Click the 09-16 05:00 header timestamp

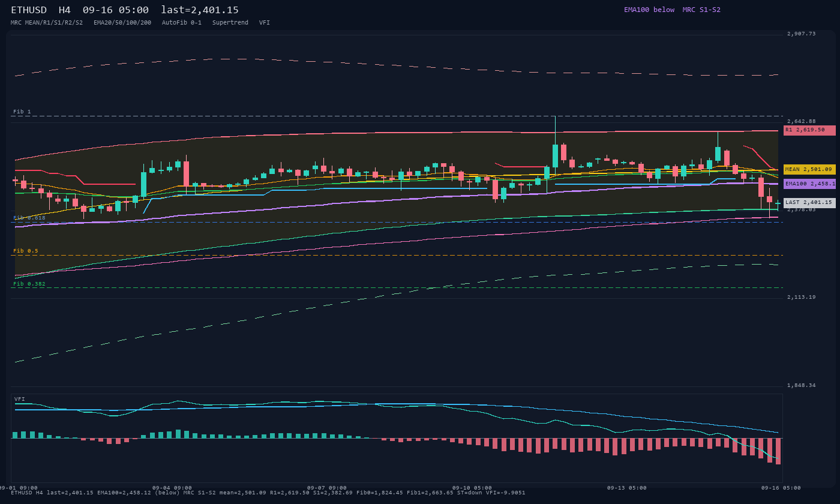(x=116, y=10)
